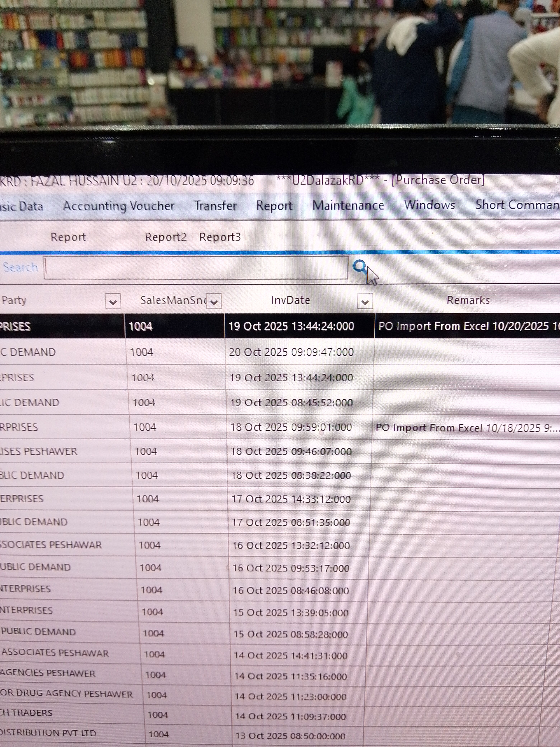
Task: Open the Short Command menu
Action: point(516,205)
